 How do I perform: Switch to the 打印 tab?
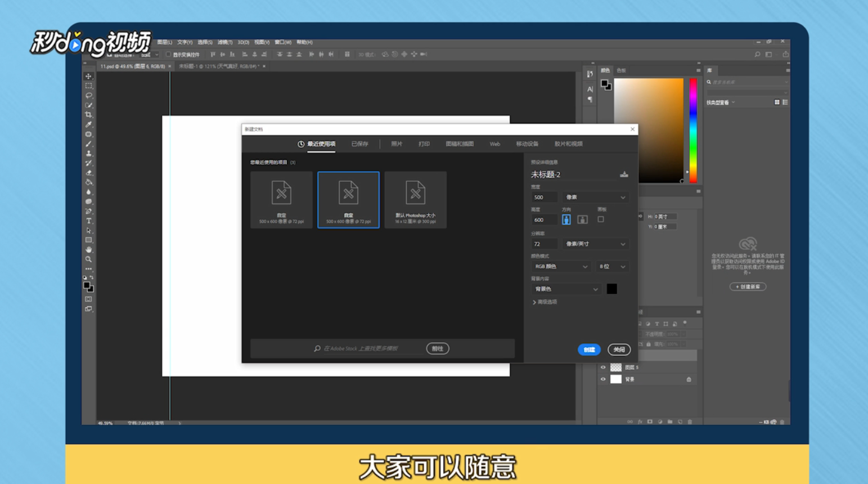tap(424, 144)
